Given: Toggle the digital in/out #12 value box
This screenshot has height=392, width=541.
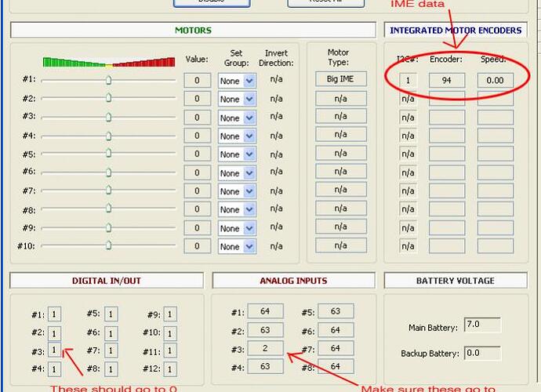Looking at the screenshot, I should tap(170, 368).
